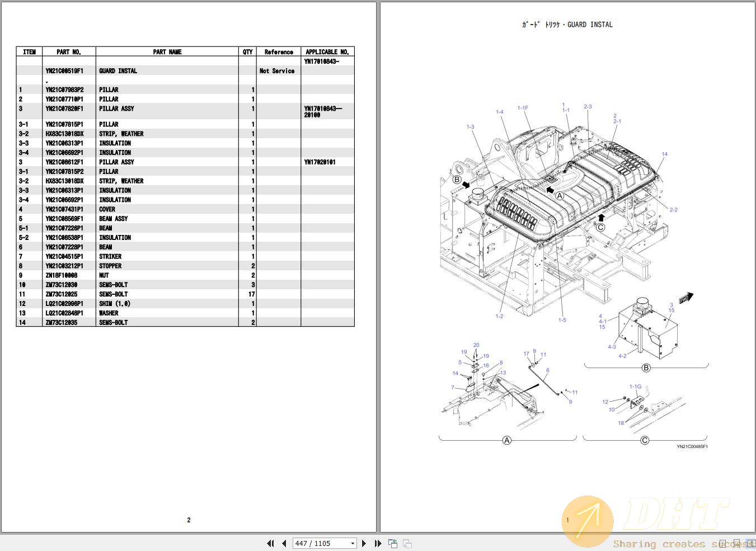Click the QTY column header

click(x=247, y=52)
